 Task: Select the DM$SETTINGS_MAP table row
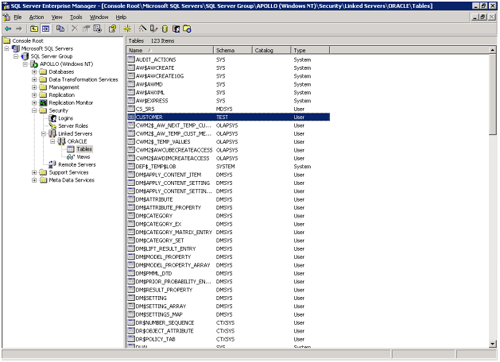point(229,314)
